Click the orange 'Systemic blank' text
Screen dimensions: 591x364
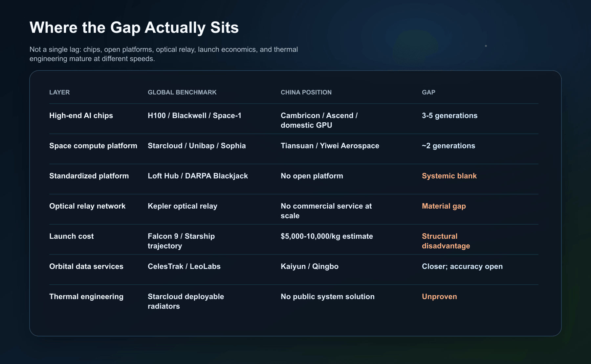449,176
